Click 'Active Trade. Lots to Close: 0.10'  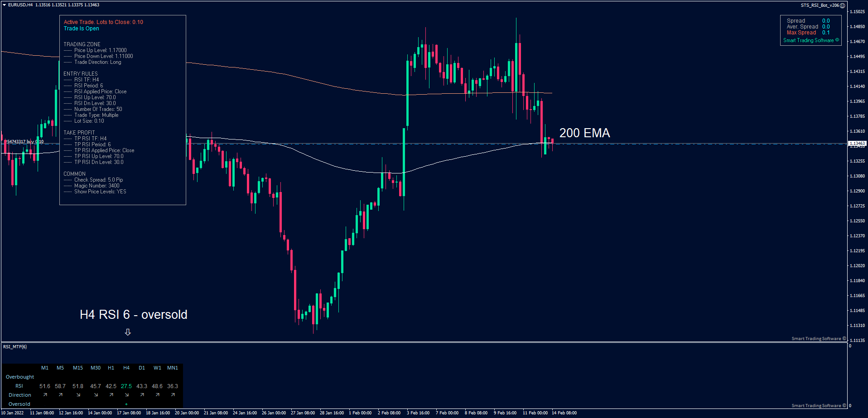tap(103, 22)
